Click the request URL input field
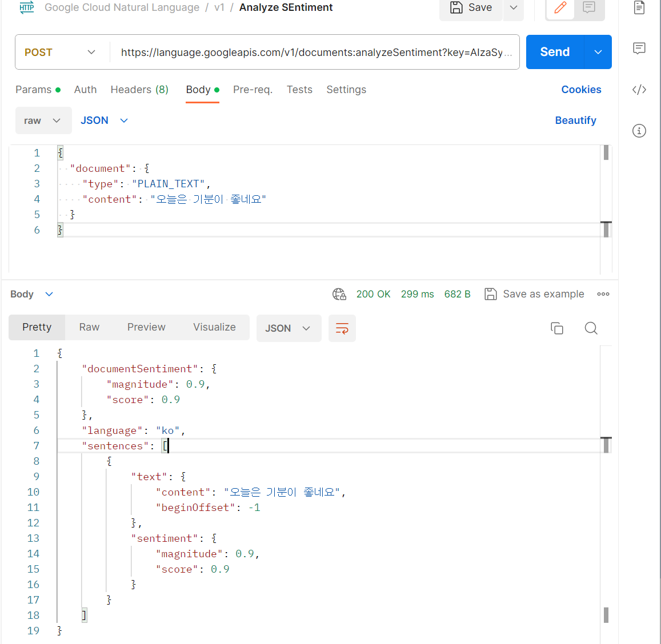 tap(315, 52)
